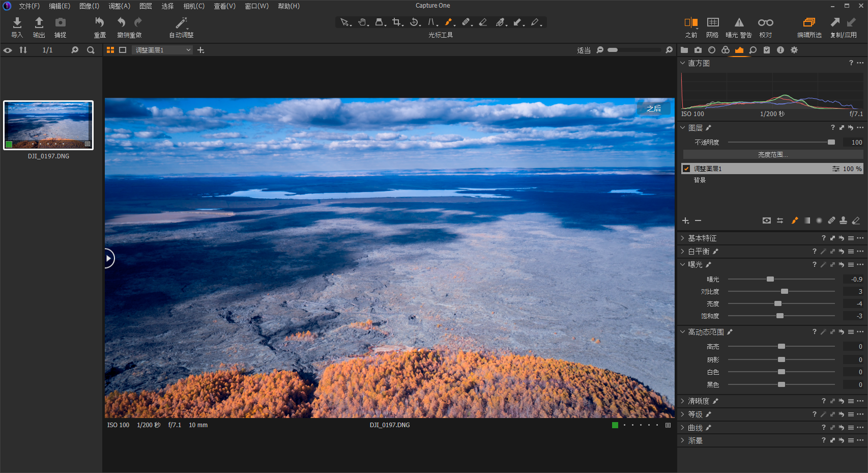Click the 自动调整 auto adjust wand
The width and height of the screenshot is (868, 473).
[182, 27]
